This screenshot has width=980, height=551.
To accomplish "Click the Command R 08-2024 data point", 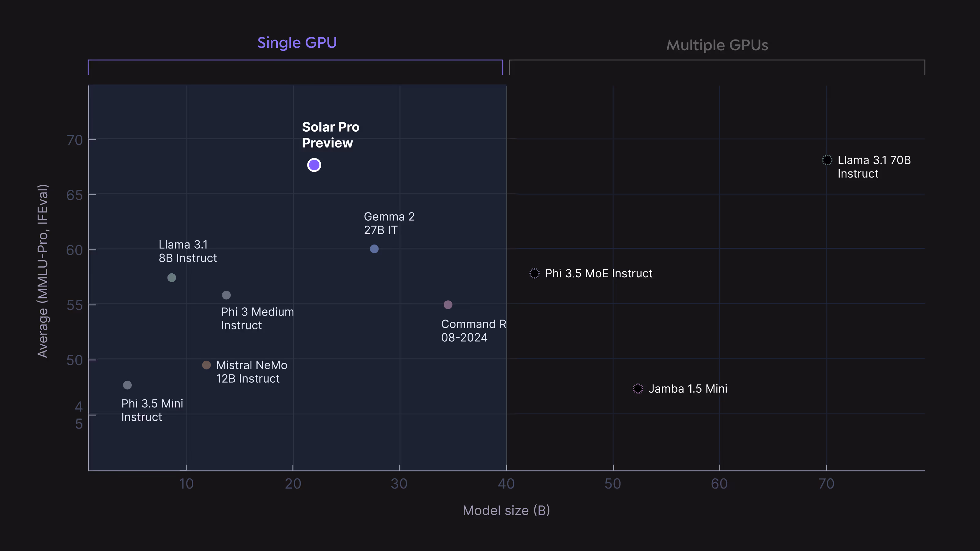I will (x=448, y=304).
